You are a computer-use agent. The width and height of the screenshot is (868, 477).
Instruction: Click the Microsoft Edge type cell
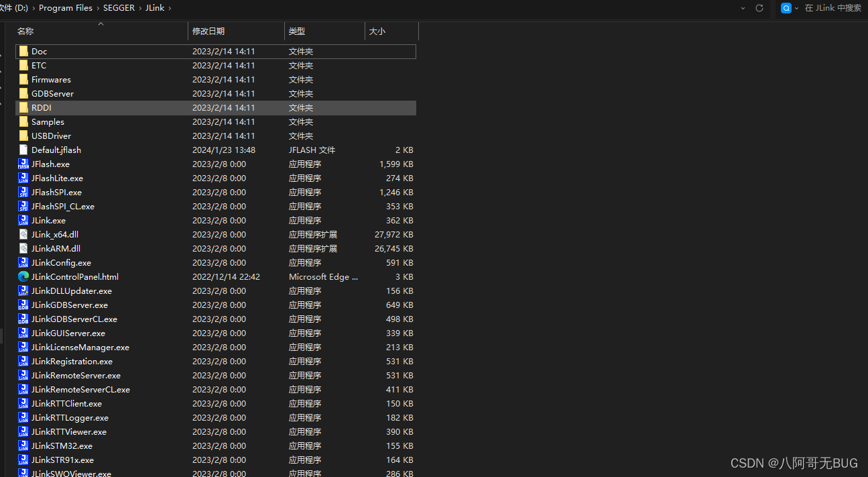pos(323,276)
